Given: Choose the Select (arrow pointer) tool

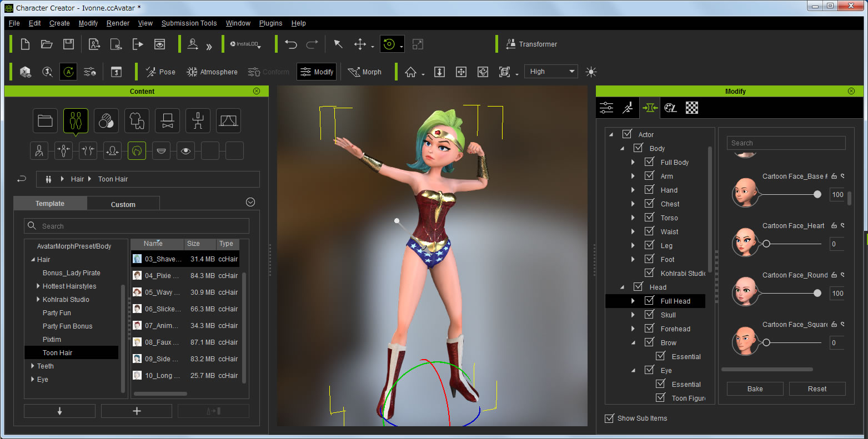Looking at the screenshot, I should click(x=338, y=44).
